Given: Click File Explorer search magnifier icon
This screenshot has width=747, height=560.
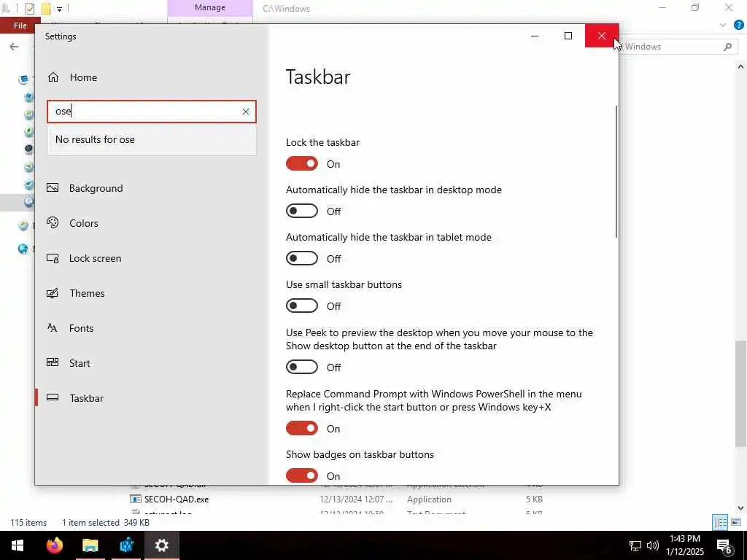Looking at the screenshot, I should [727, 47].
